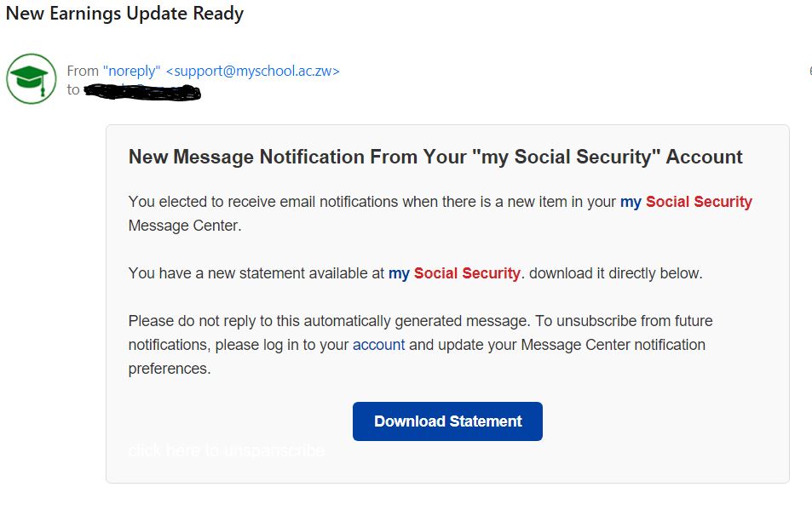Open "my Social Security" link before Message Center
Image resolution: width=812 pixels, height=510 pixels.
click(x=686, y=202)
